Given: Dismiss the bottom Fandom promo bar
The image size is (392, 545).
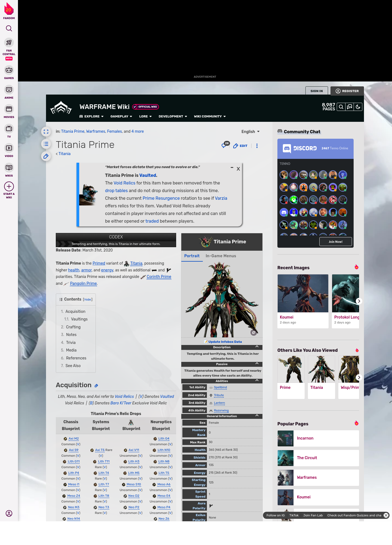Looking at the screenshot, I should [x=386, y=515].
